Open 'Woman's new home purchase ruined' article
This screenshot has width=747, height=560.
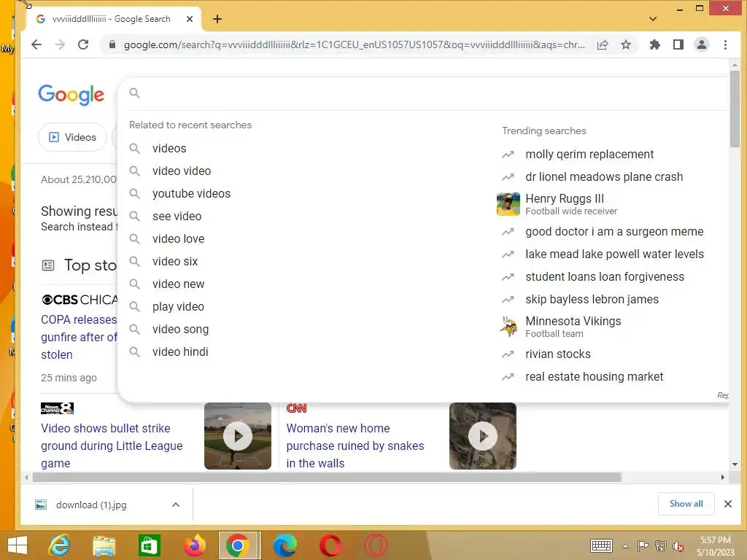(355, 446)
